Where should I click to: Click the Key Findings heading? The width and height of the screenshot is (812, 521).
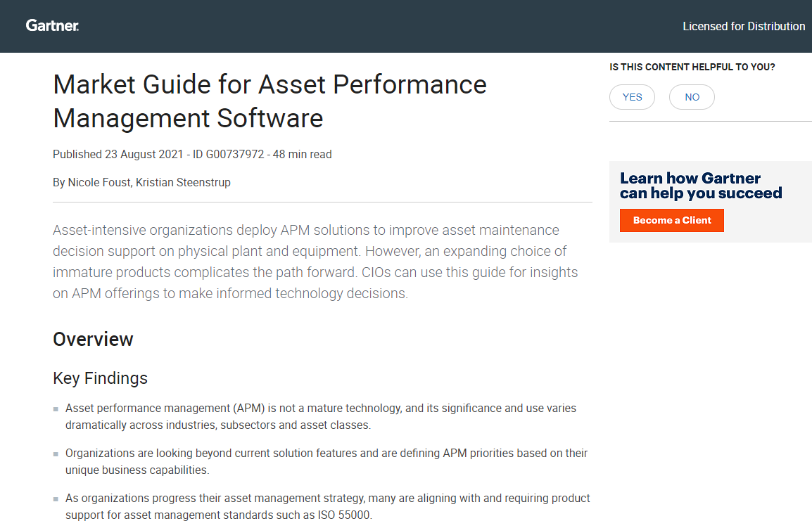[100, 378]
